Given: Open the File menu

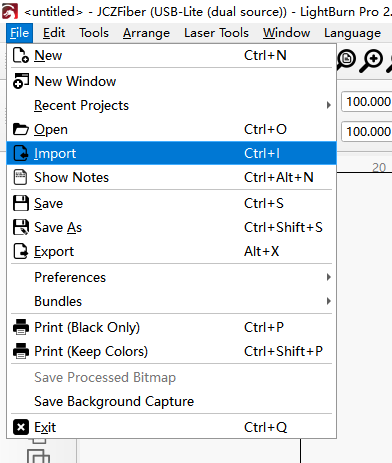Looking at the screenshot, I should pos(19,33).
